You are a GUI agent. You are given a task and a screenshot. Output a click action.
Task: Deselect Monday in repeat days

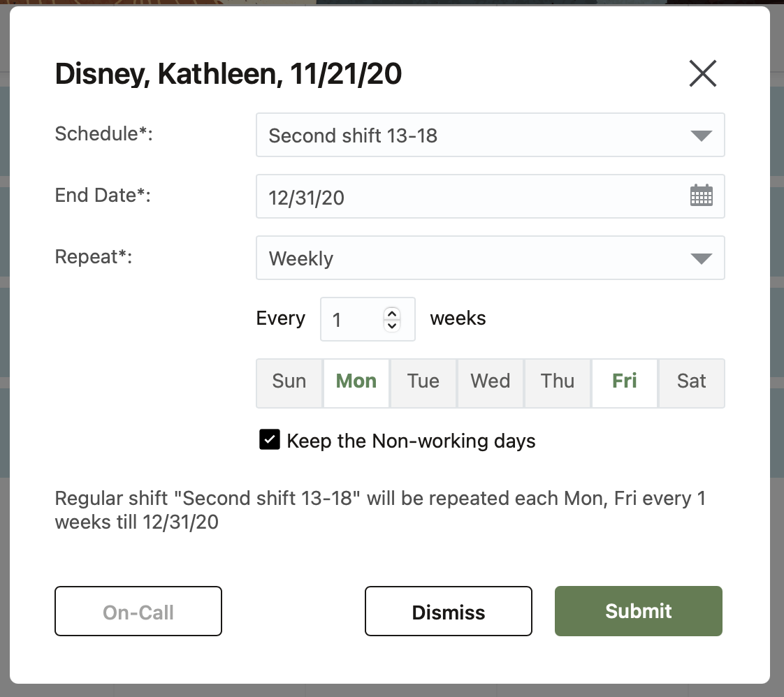pyautogui.click(x=356, y=382)
